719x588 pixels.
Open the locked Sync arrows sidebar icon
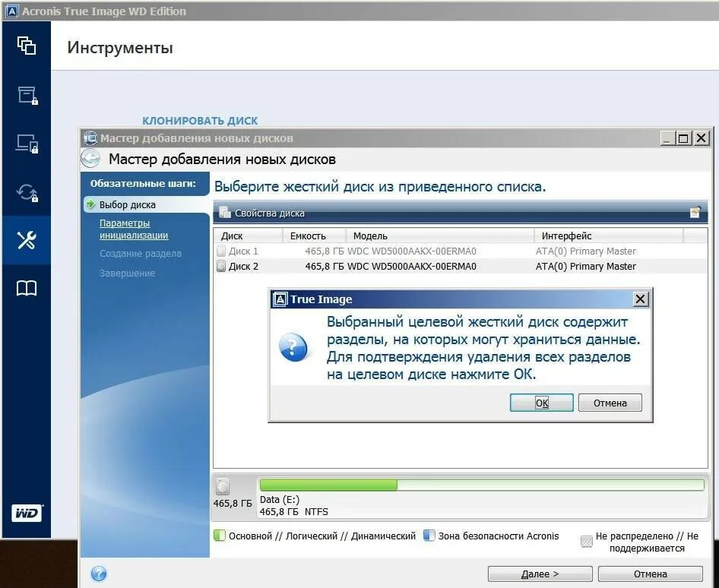27,192
